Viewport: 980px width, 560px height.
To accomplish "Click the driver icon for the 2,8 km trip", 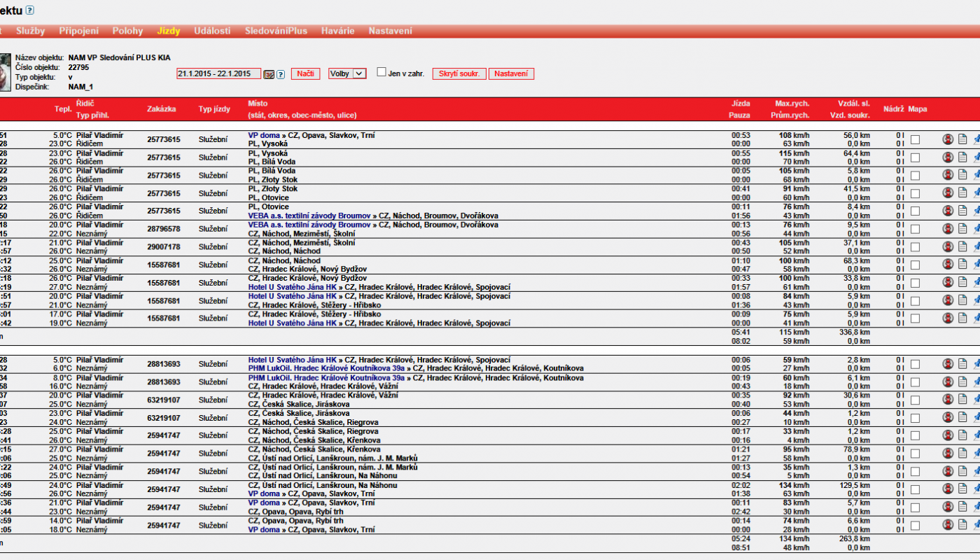I will point(948,364).
